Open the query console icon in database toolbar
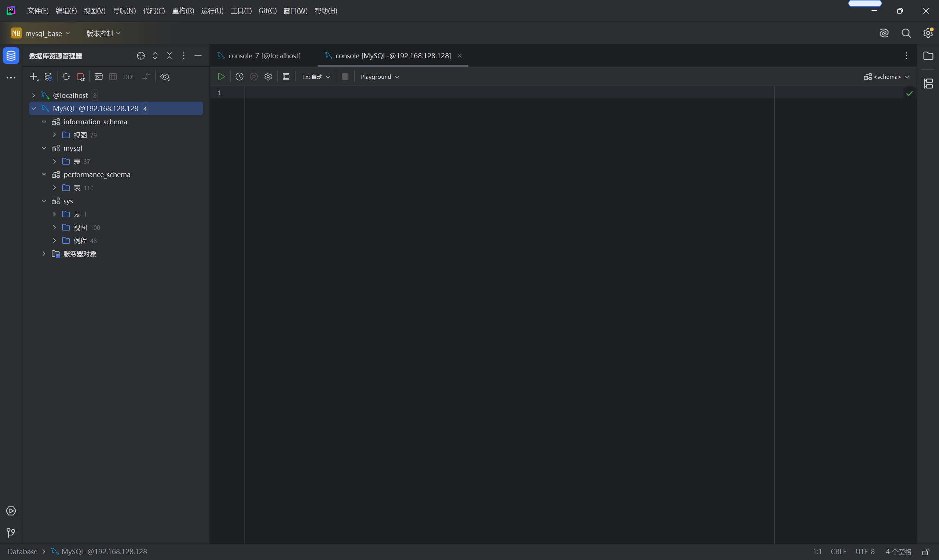 point(99,77)
